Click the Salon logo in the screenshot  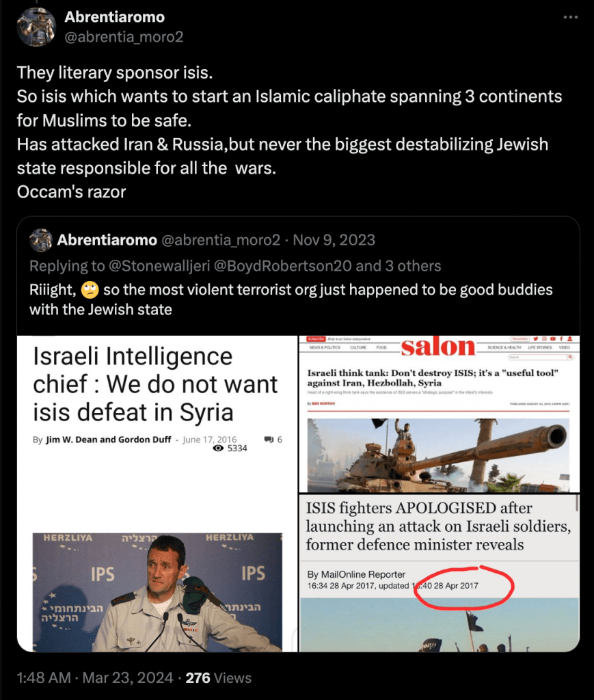[437, 347]
